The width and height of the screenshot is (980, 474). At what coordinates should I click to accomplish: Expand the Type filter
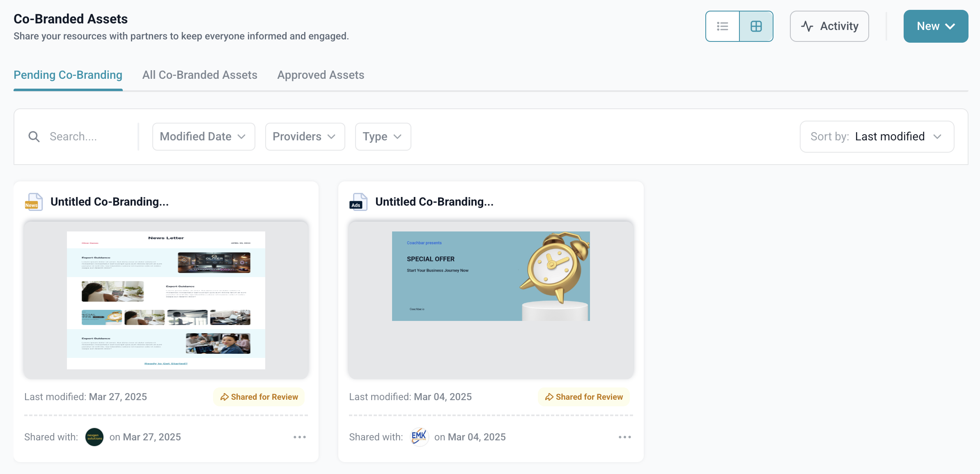tap(383, 137)
